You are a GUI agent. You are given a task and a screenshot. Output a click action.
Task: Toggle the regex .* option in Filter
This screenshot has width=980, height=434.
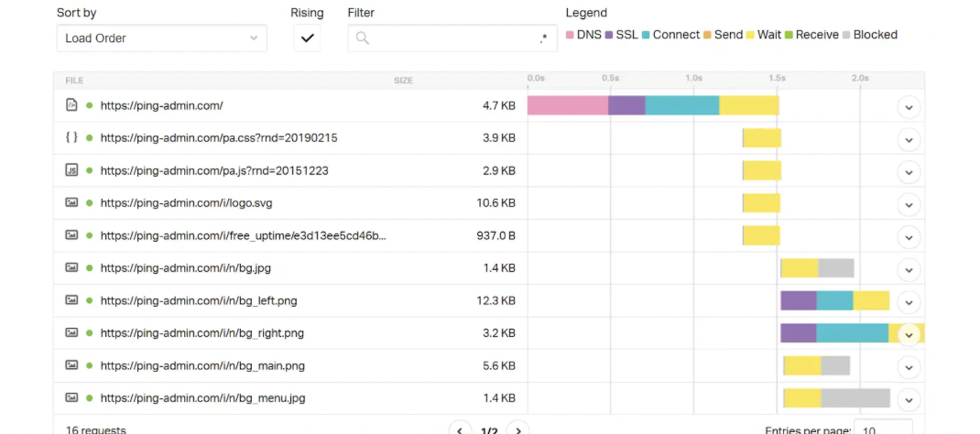coord(543,38)
